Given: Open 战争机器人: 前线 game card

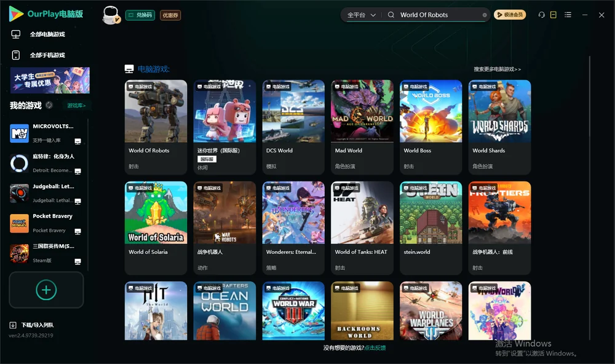Looking at the screenshot, I should (499, 228).
